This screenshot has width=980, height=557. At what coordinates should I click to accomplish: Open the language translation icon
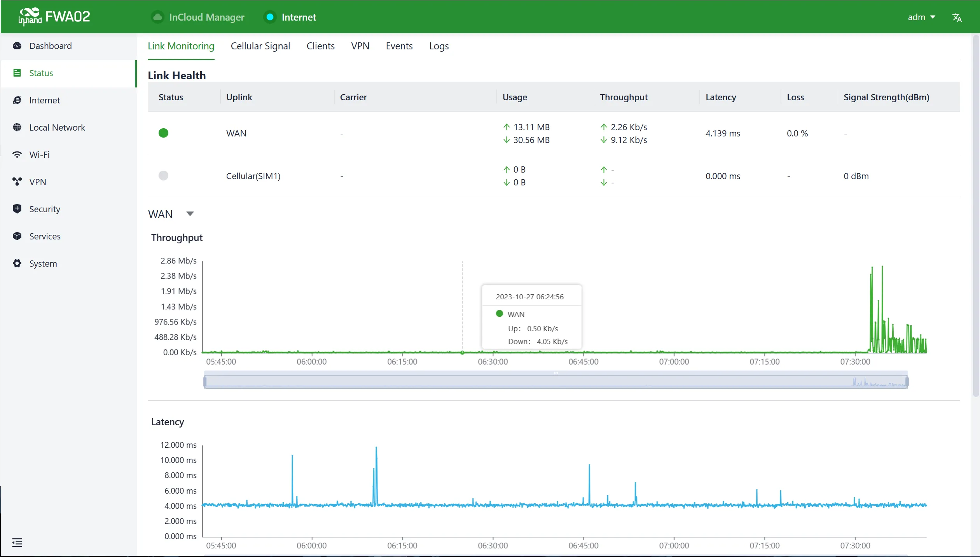957,17
